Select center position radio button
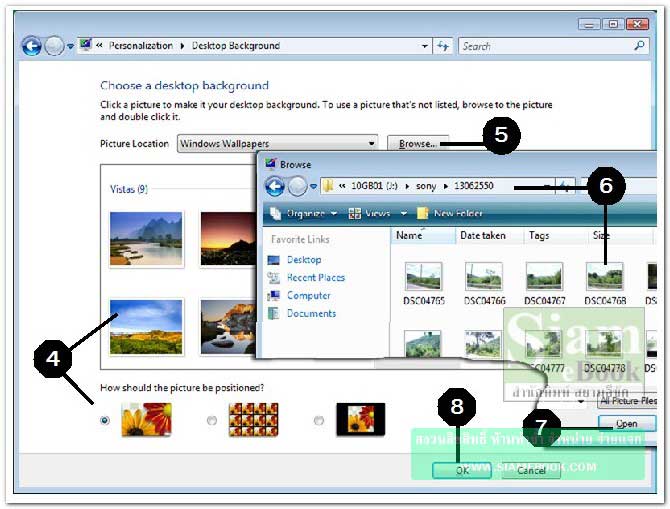The image size is (670, 509). coord(318,421)
